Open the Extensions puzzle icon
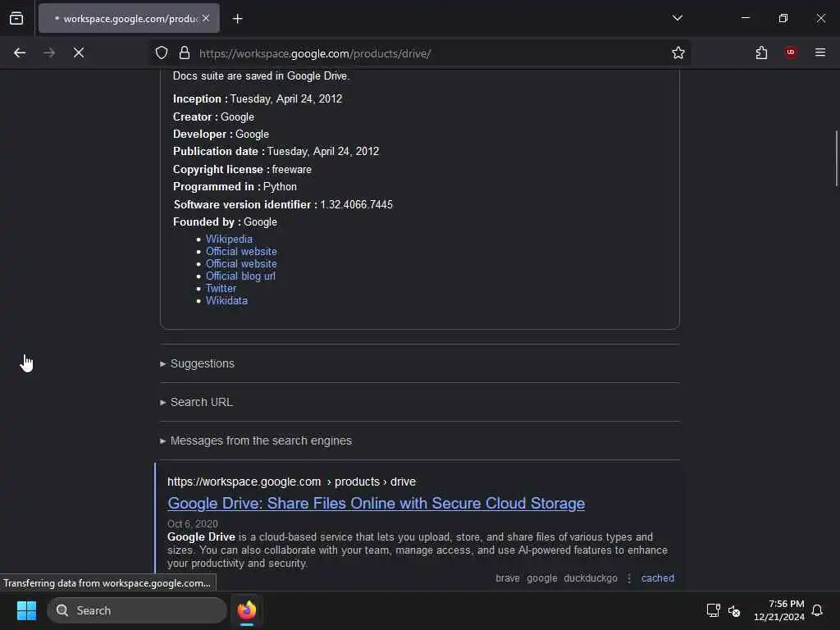The width and height of the screenshot is (840, 630). pos(761,52)
